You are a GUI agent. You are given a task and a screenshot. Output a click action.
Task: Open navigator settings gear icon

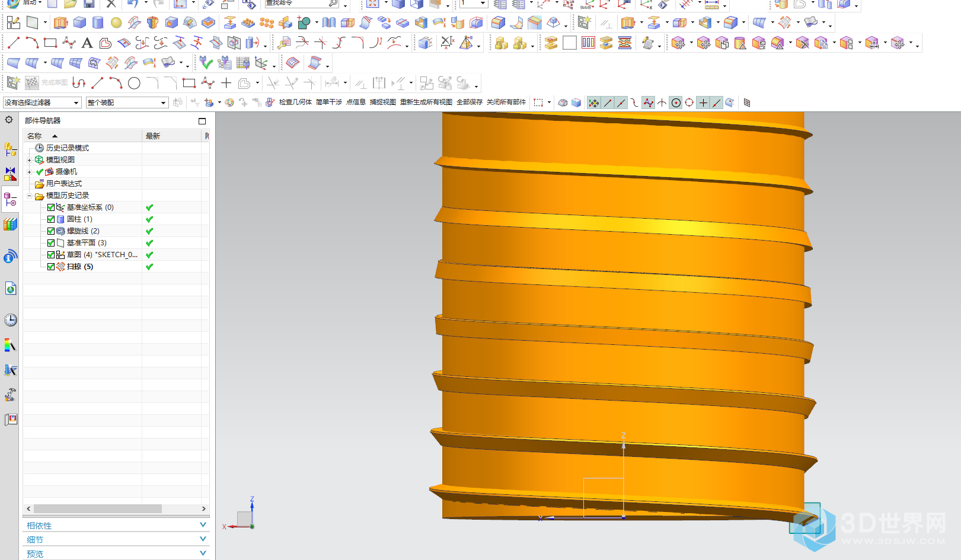[9, 120]
